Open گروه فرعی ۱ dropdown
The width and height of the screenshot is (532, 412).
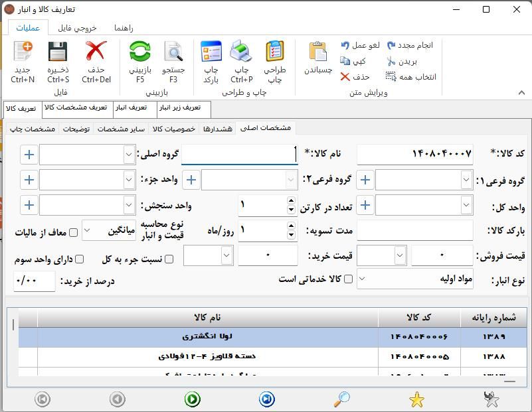(x=466, y=180)
